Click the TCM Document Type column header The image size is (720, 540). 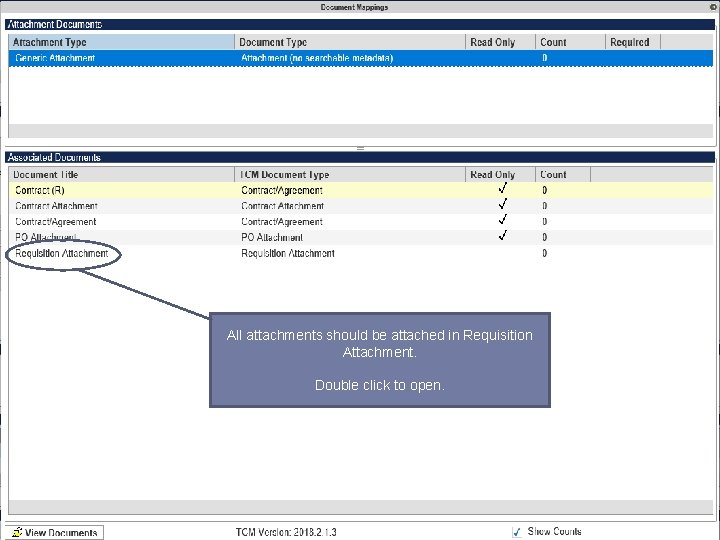(350, 174)
